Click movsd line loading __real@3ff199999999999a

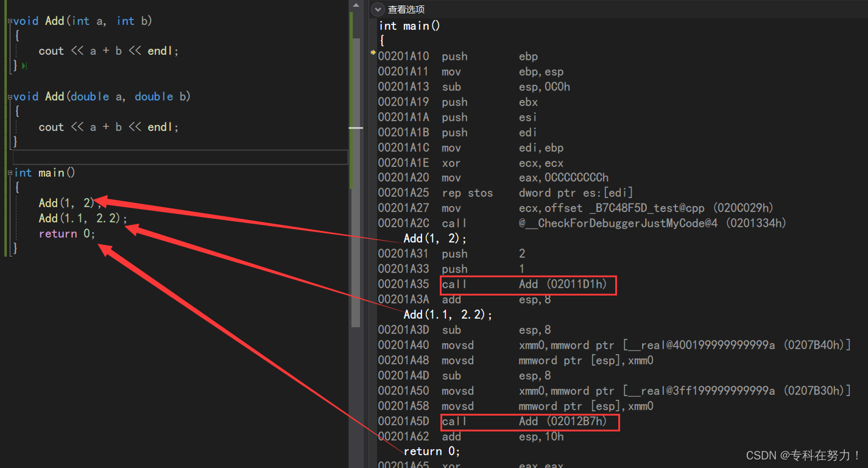[615, 391]
